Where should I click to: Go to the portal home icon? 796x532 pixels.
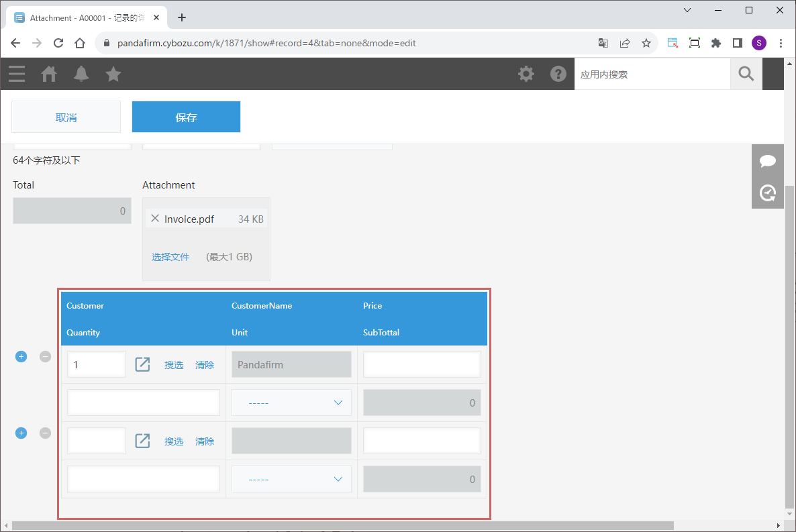point(49,74)
